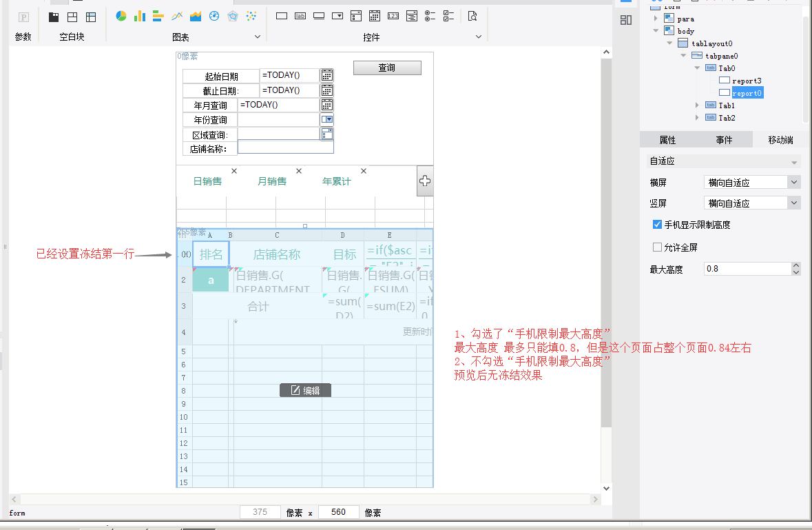Image resolution: width=812 pixels, height=530 pixels.
Task: Switch to the 事件 tab
Action: click(x=724, y=140)
